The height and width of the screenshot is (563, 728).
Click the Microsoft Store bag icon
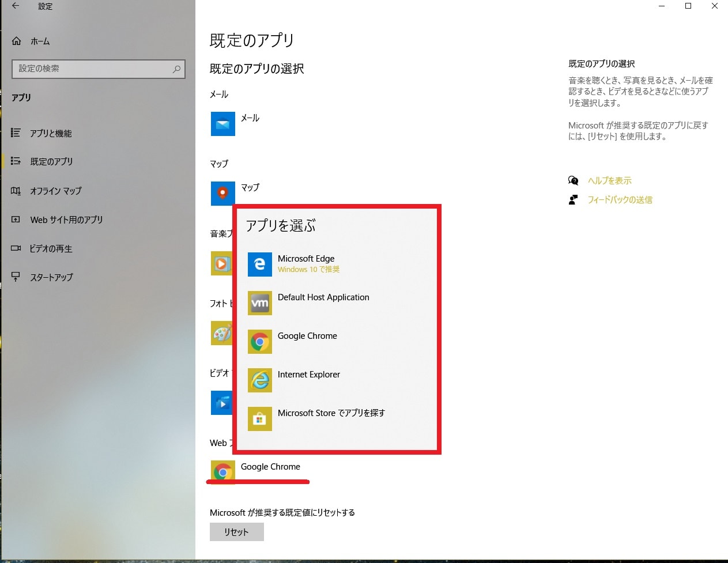260,419
